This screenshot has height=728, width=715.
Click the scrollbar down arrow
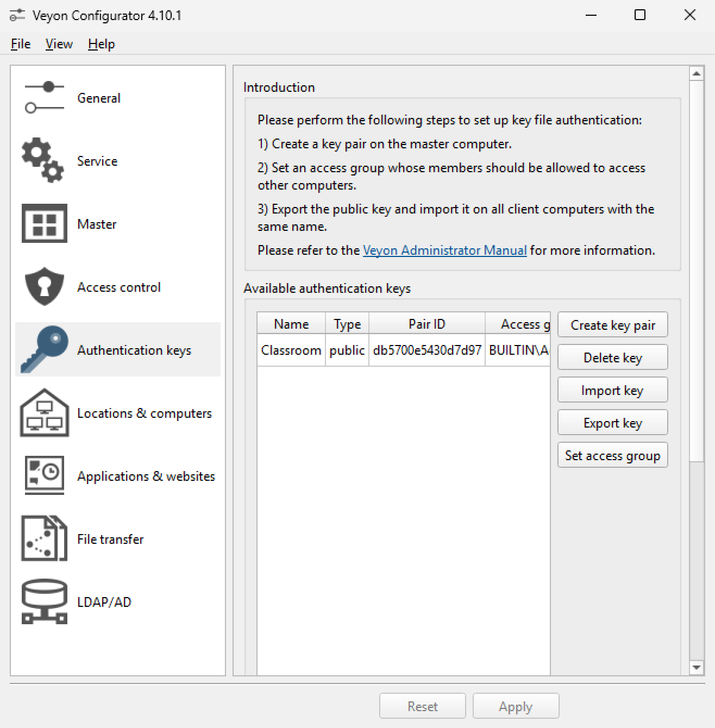point(696,668)
